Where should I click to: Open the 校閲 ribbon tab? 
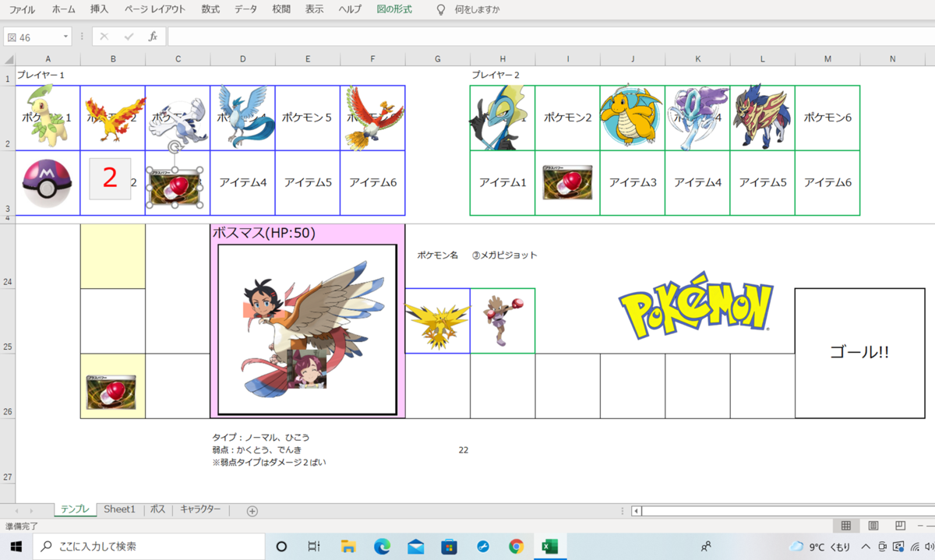point(281,9)
